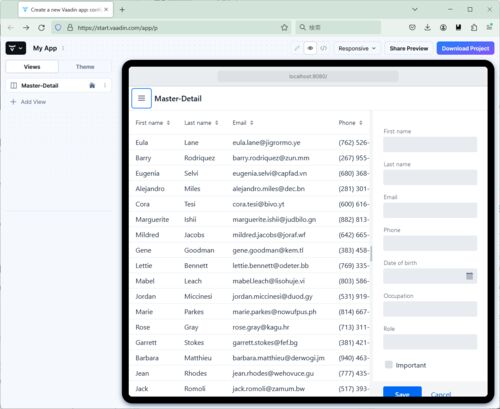Go back in browser history

pyautogui.click(x=11, y=28)
